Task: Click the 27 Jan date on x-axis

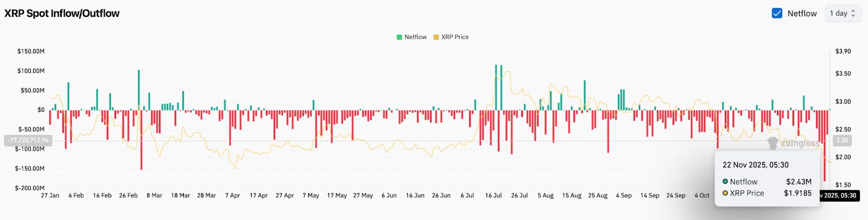Action: coord(50,196)
